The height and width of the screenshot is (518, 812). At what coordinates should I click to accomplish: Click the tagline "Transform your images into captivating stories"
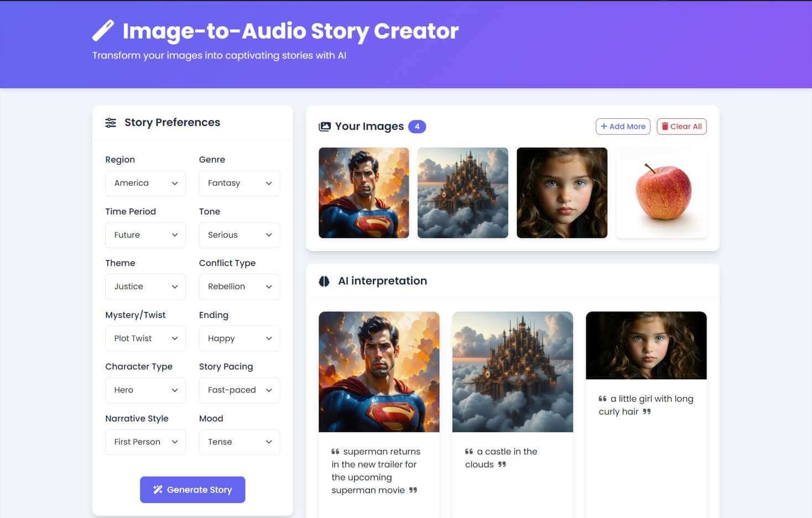click(219, 55)
